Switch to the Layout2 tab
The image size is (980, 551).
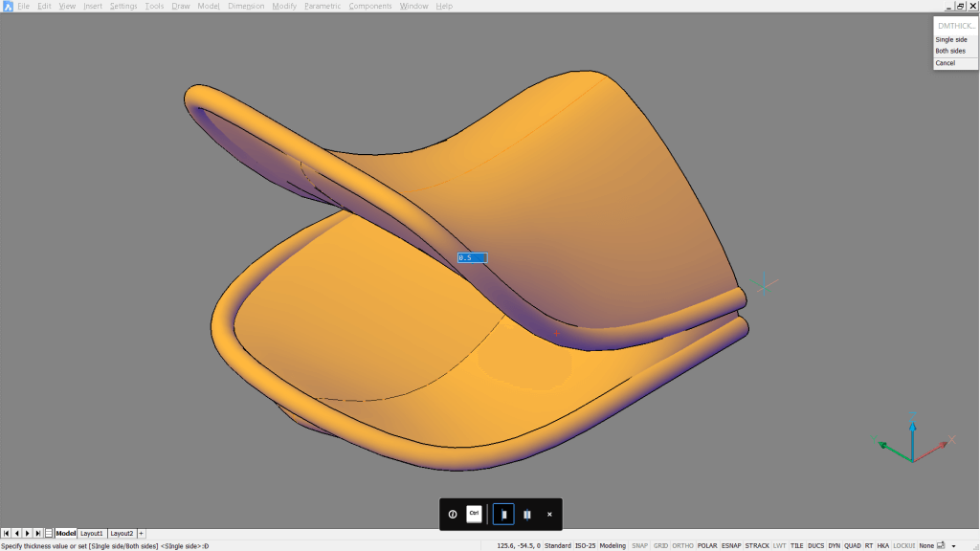pyautogui.click(x=122, y=533)
